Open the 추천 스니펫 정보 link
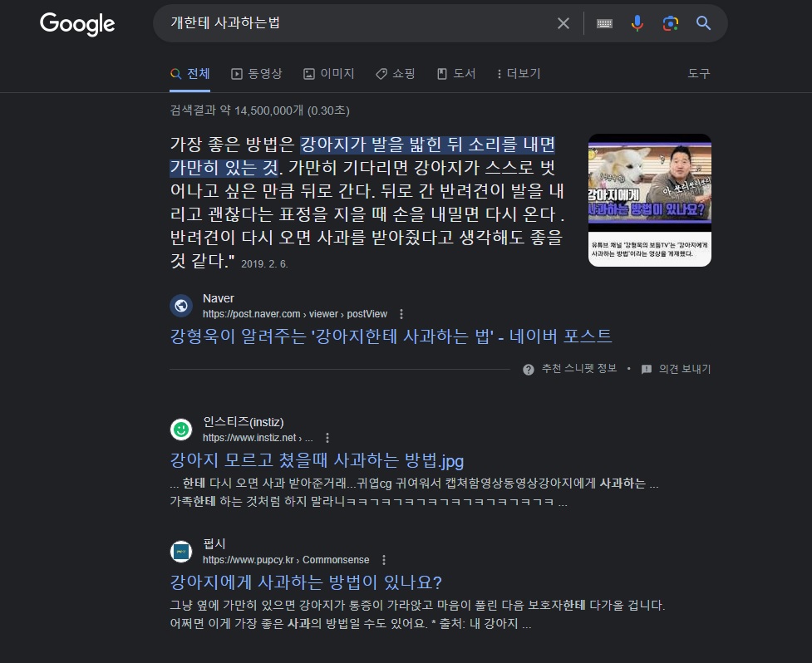 (x=579, y=369)
